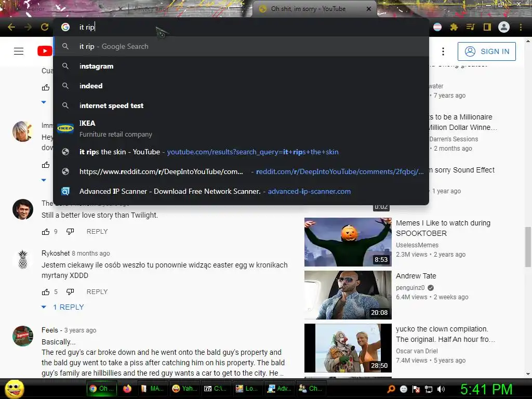Close the 'Oh shit, im sorry' tab
The height and width of the screenshot is (399, 532).
click(x=369, y=9)
